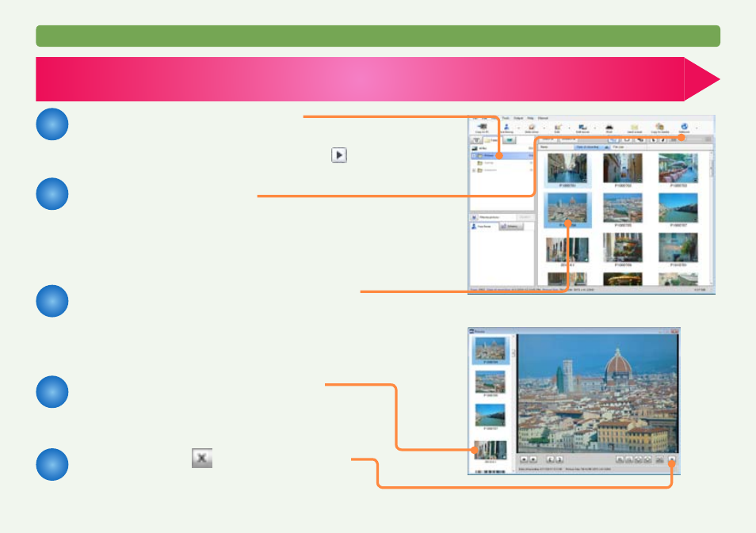Click the Face Recognition person icon in toolbar
The width and height of the screenshot is (756, 533).
(506, 126)
